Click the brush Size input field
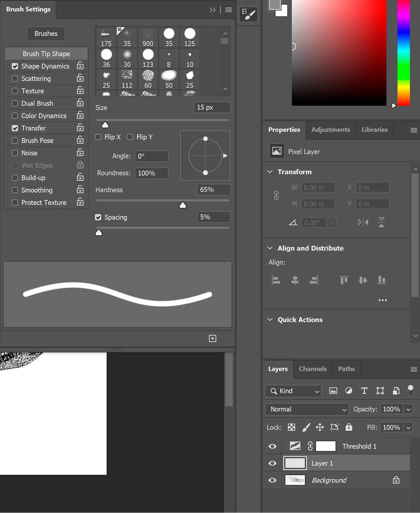 click(212, 107)
